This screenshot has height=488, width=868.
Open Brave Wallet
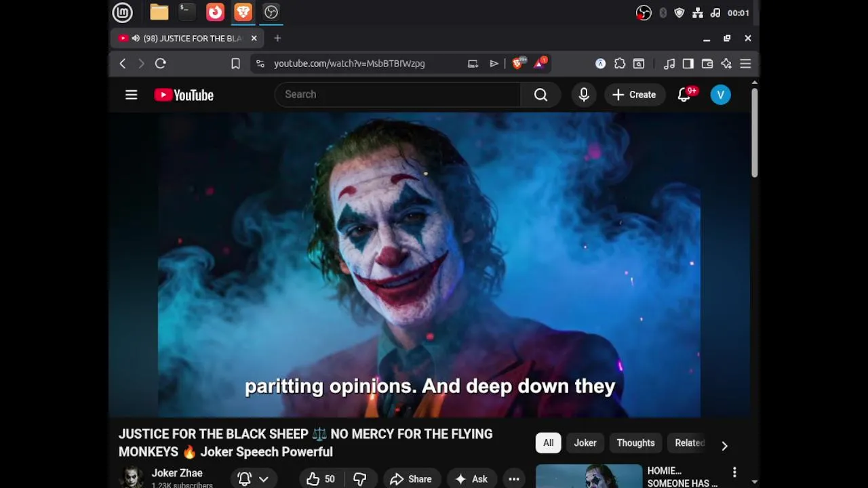tap(707, 64)
